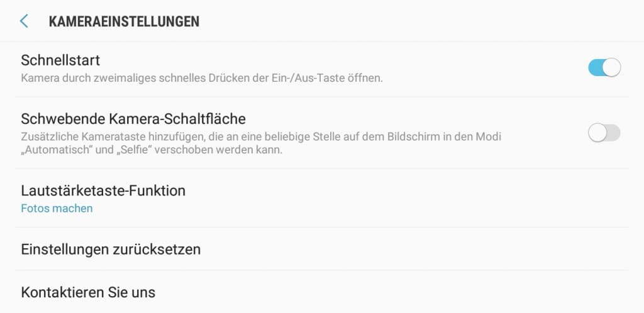644x313 pixels.
Task: Open Einstellungen zurücksetzen
Action: tap(322, 249)
